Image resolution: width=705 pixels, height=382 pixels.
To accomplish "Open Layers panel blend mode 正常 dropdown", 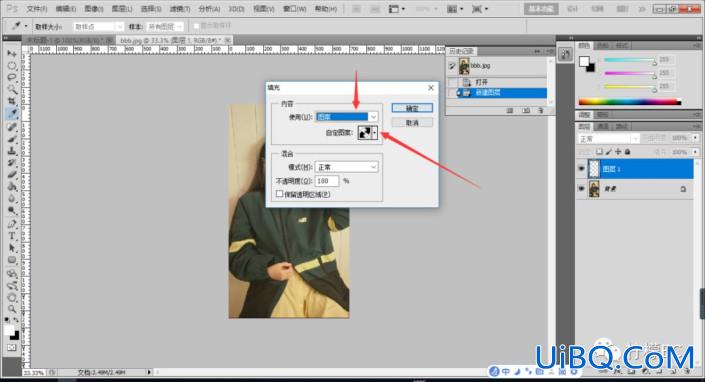I will coord(608,138).
